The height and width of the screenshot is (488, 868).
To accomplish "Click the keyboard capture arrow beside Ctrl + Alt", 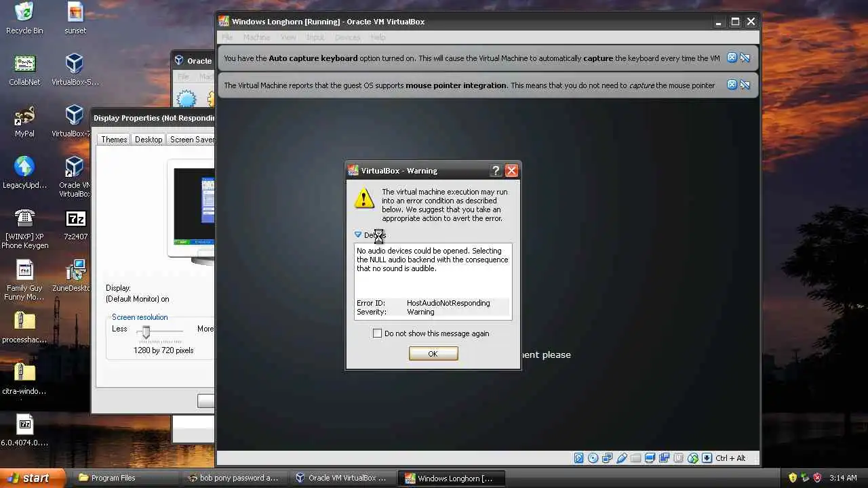I will (707, 458).
